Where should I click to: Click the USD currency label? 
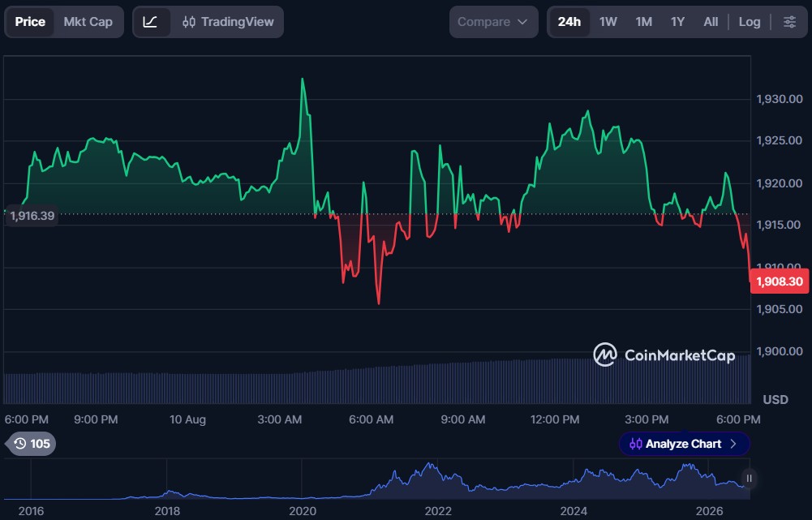coord(775,399)
